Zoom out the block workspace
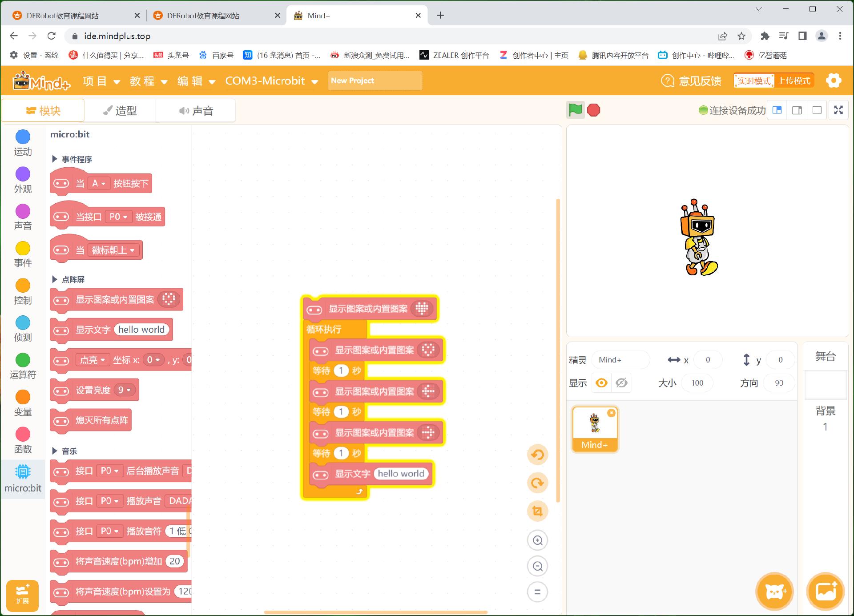This screenshot has height=616, width=854. 537,566
